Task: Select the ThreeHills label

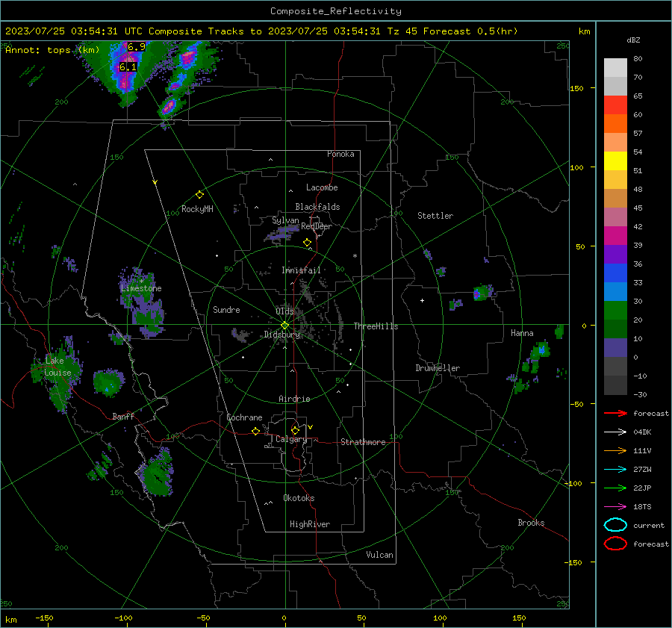Action: pos(376,326)
